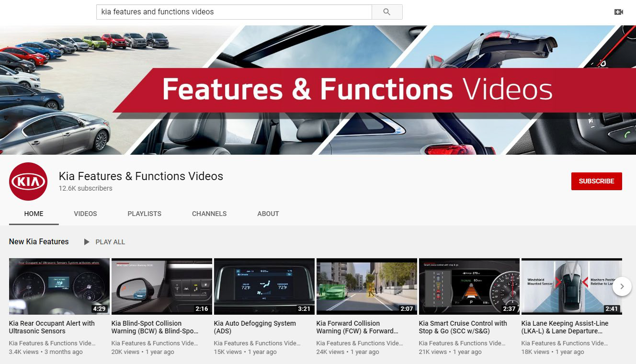Click title Kia Rear Occupant Alert with Ultrasonic Sensors
The height and width of the screenshot is (364, 636).
[52, 327]
